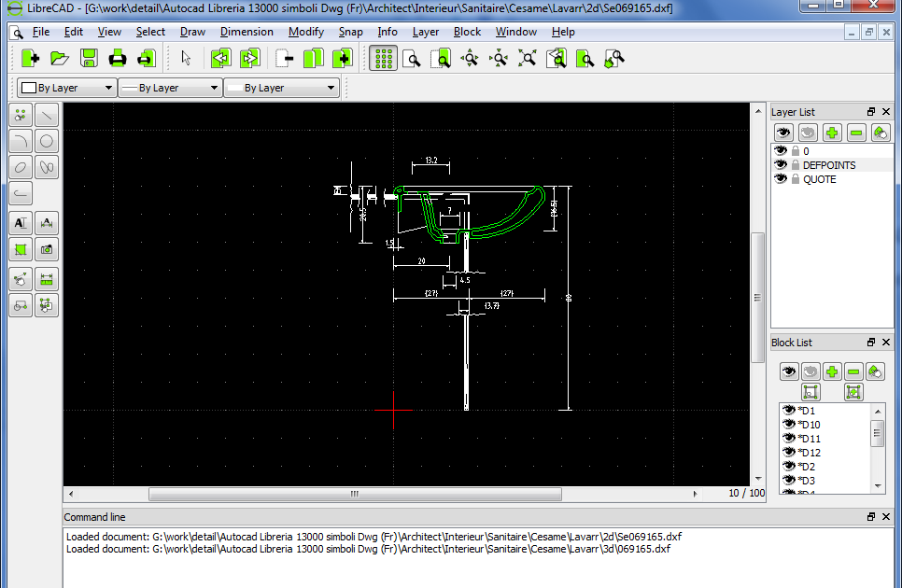Open the File menu
902x588 pixels.
[41, 32]
